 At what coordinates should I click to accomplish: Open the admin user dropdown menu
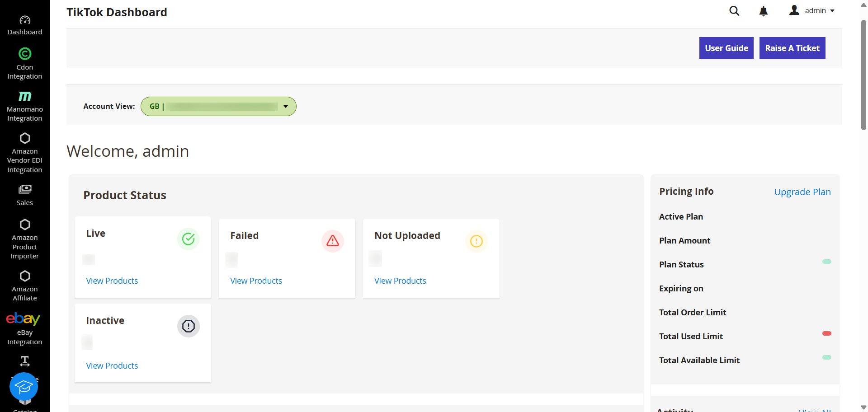tap(812, 11)
